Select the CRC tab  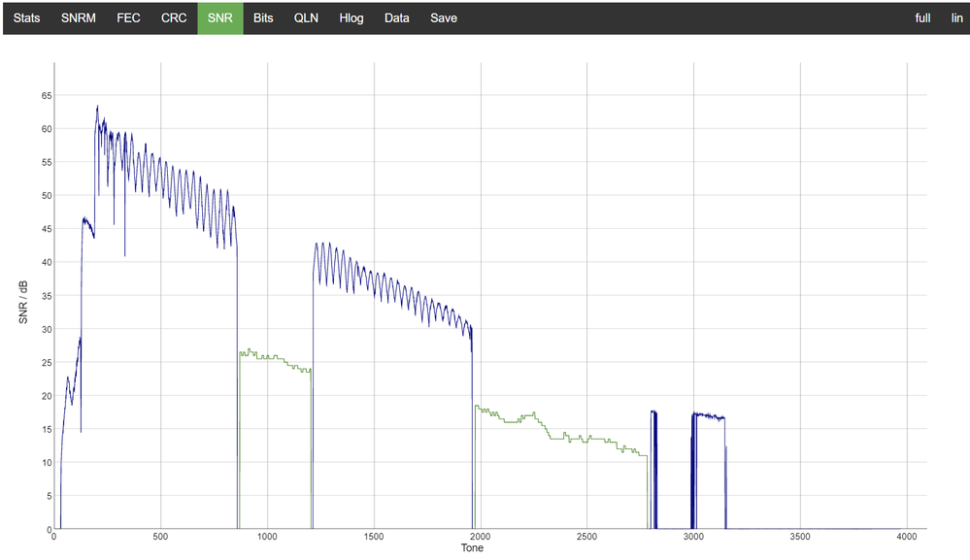pos(174,17)
